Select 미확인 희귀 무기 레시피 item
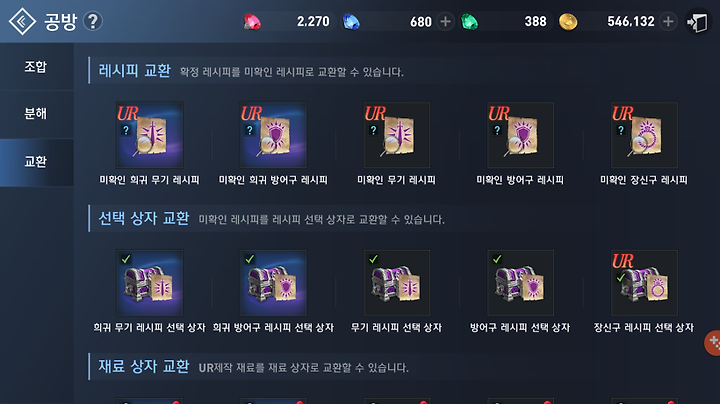Screen dimensions: 720x404 click(x=149, y=135)
